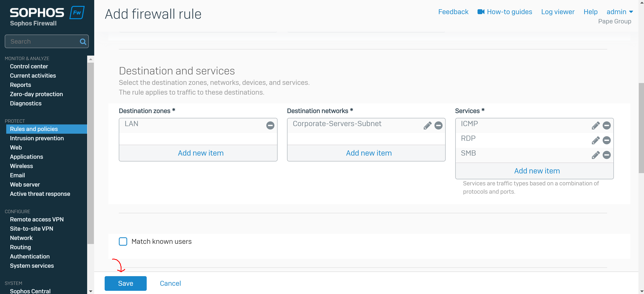Enable Match known users checkbox

(x=123, y=241)
